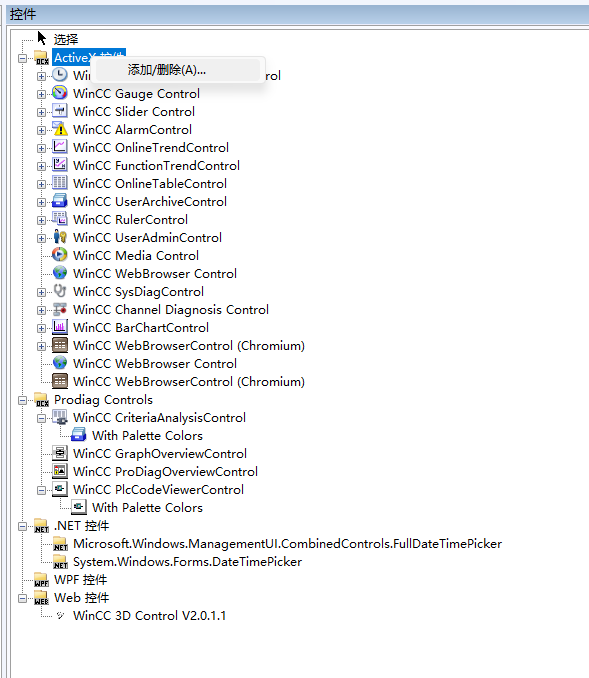
Task: Expand the WinCC OnlineTableControl node
Action: click(x=41, y=184)
